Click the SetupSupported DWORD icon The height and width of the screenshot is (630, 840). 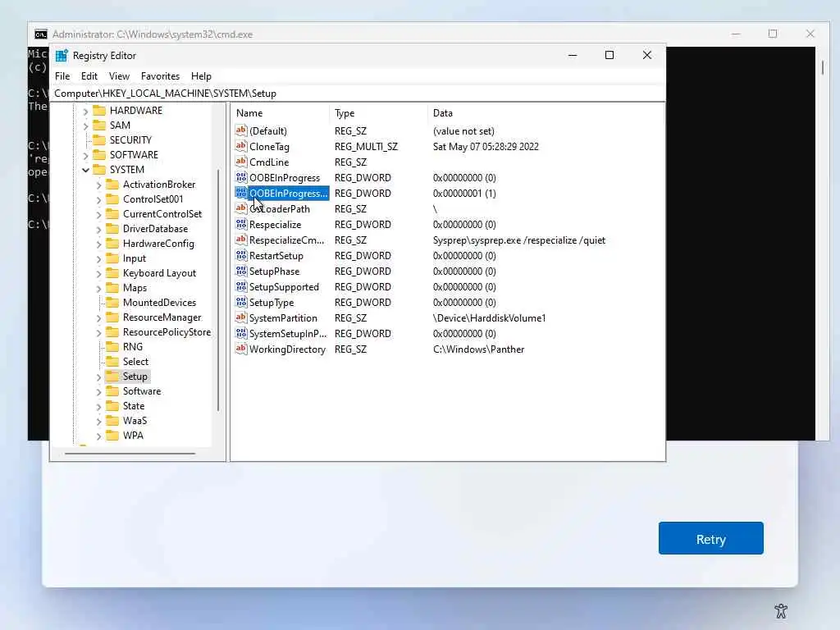point(241,286)
